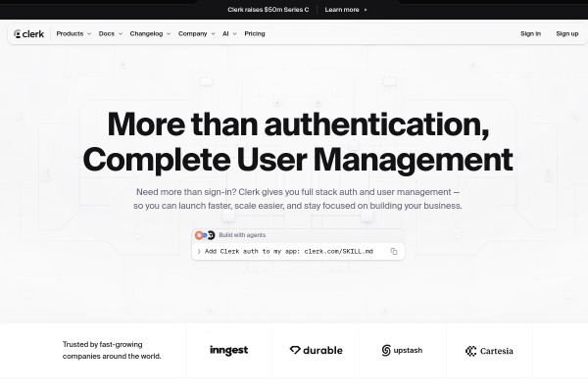The width and height of the screenshot is (588, 392).
Task: Click the 'Build with agents' label
Action: (x=242, y=235)
